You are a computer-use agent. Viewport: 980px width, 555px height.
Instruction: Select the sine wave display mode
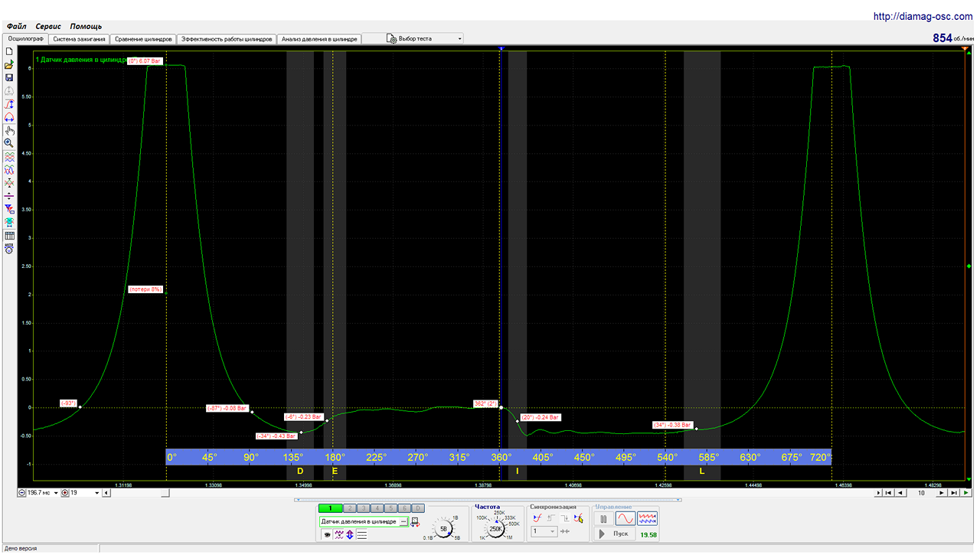click(626, 519)
